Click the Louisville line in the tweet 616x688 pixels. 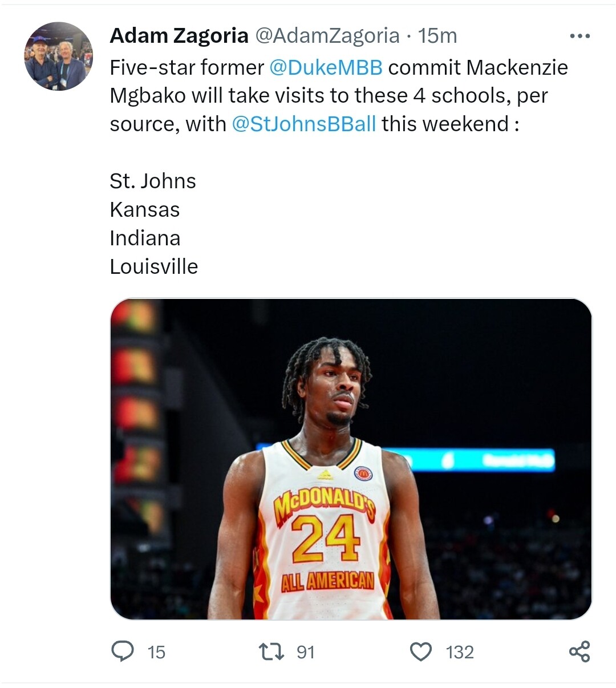tap(154, 266)
